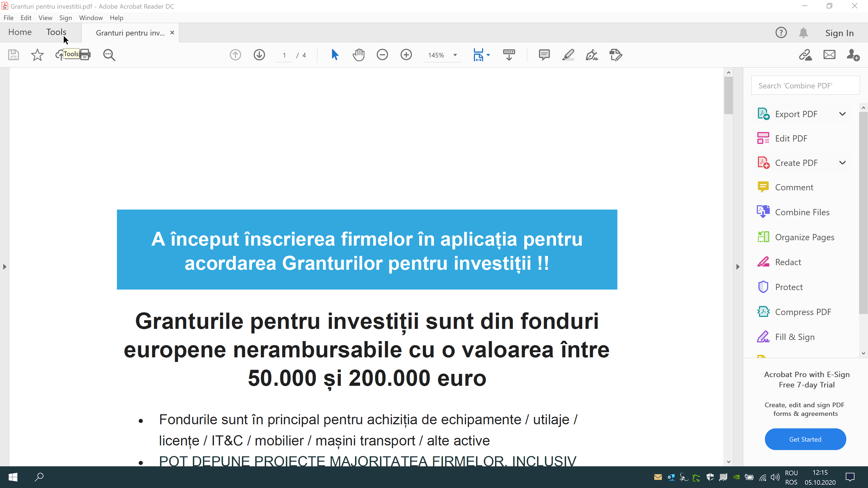Viewport: 868px width, 488px height.
Task: Click Get Started button
Action: tap(805, 439)
